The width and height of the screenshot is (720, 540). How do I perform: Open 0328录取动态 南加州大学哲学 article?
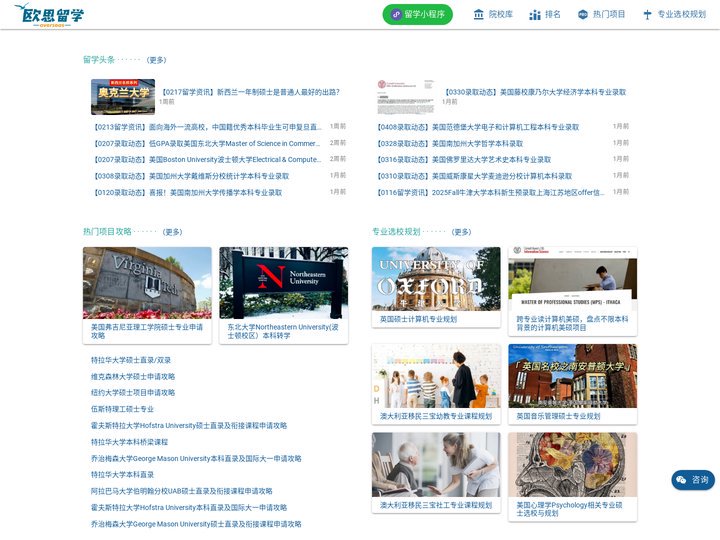[x=450, y=143]
